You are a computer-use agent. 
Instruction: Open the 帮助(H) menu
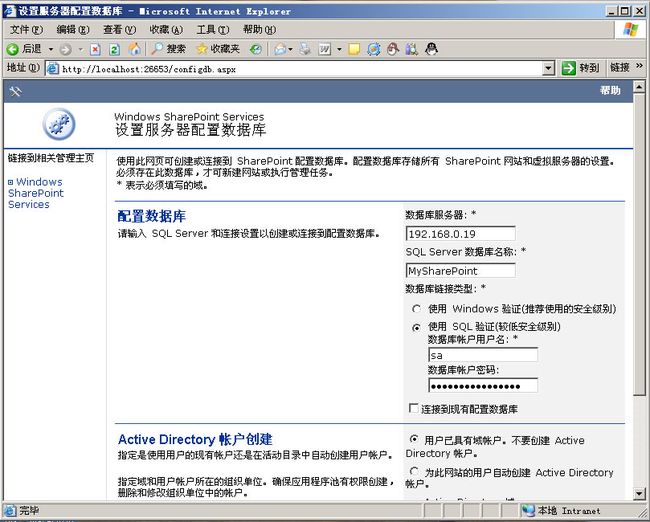pos(260,30)
